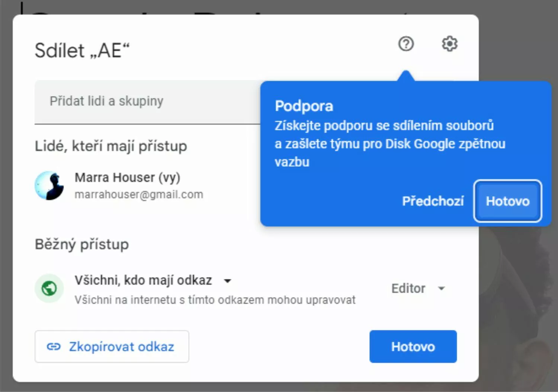Screen dimensions: 558x392
Task: Click the "Sdílet AE" dialog title
Action: [82, 51]
